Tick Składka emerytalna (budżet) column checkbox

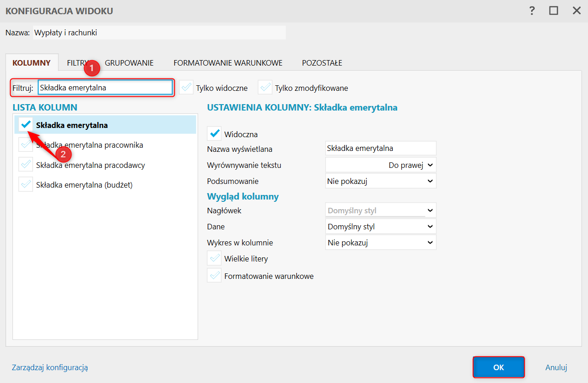click(x=26, y=184)
